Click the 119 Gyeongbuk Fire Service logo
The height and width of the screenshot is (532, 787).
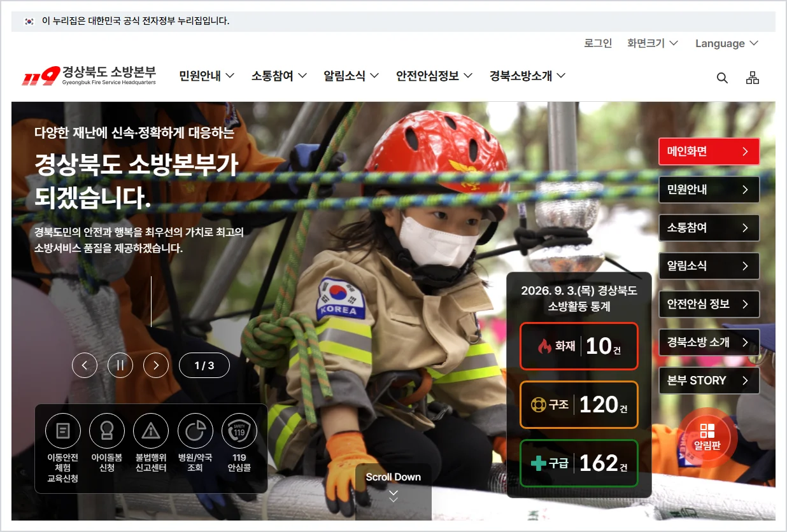[x=90, y=76]
